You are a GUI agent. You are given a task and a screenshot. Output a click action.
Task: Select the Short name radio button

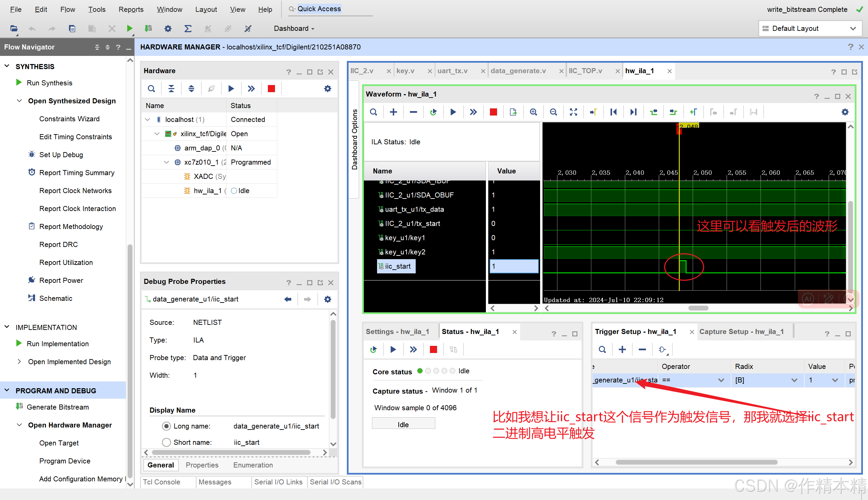166,442
